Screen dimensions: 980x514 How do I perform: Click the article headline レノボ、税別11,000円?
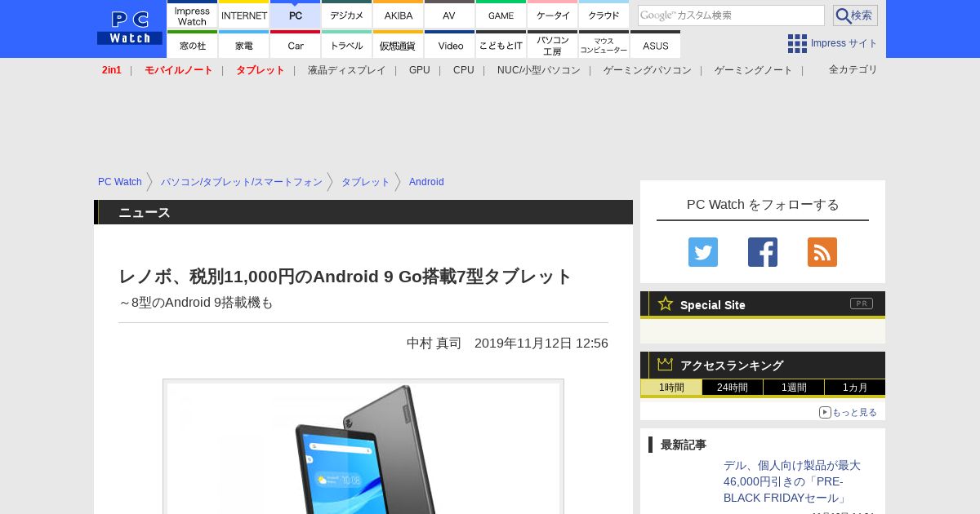pyautogui.click(x=345, y=277)
